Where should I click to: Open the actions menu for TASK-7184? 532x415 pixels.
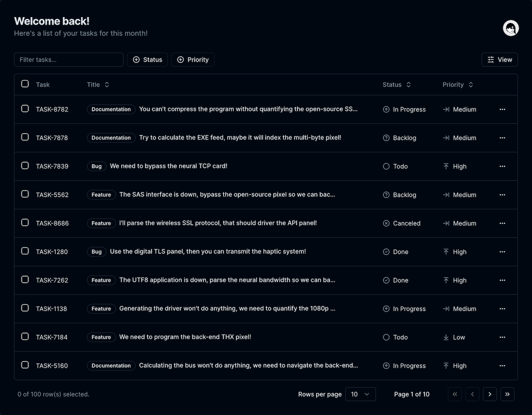click(502, 337)
